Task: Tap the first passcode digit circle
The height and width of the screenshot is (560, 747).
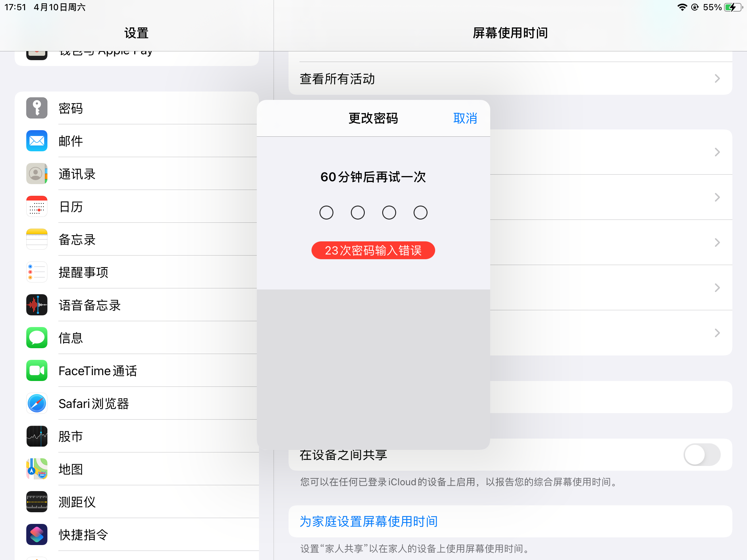Action: click(326, 213)
